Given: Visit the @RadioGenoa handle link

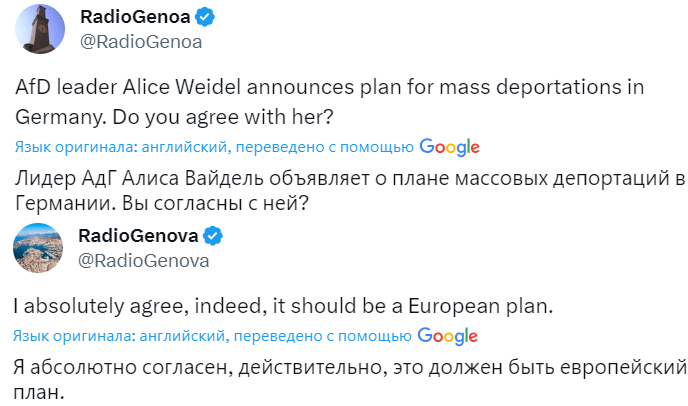Looking at the screenshot, I should click(x=141, y=42).
